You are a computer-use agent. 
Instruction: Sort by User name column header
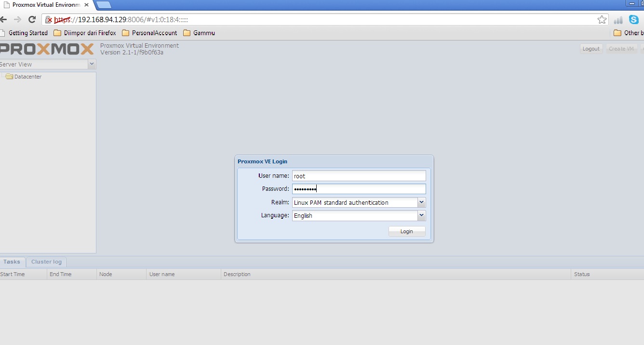(x=184, y=274)
